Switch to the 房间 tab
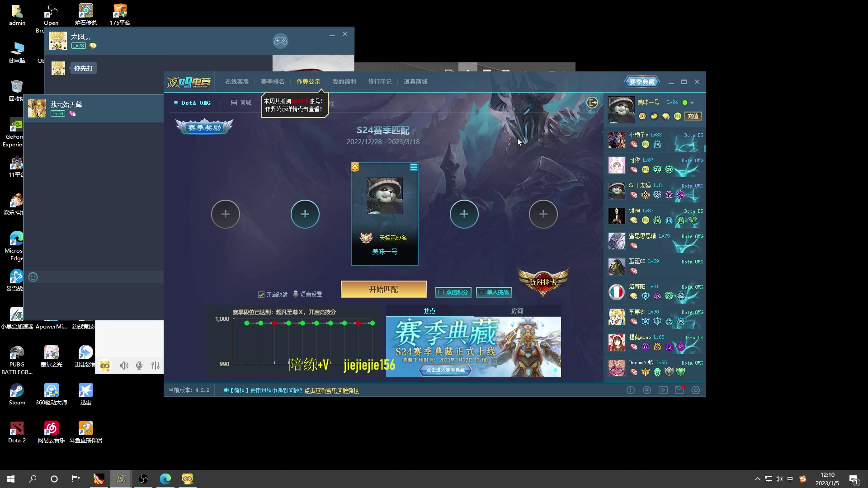 pos(517,311)
